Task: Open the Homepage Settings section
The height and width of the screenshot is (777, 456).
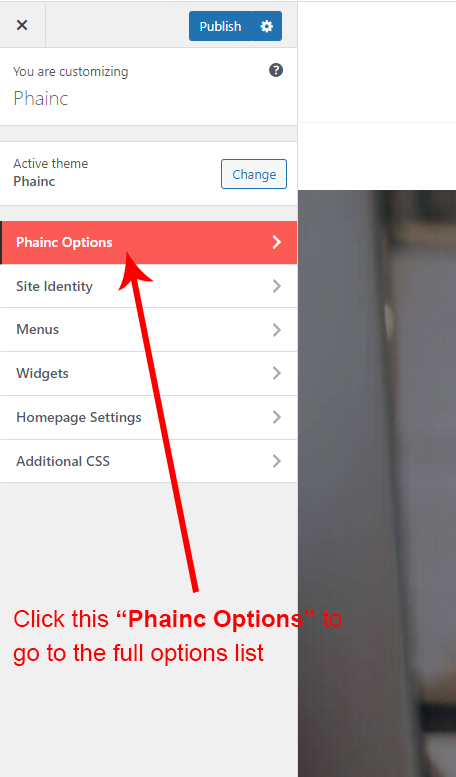Action: [x=149, y=417]
